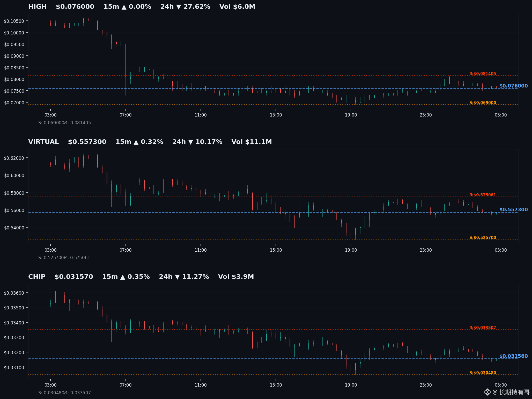This screenshot has width=532, height=399.
Task: Select the 24h 10.17% drop figure
Action: [x=197, y=142]
